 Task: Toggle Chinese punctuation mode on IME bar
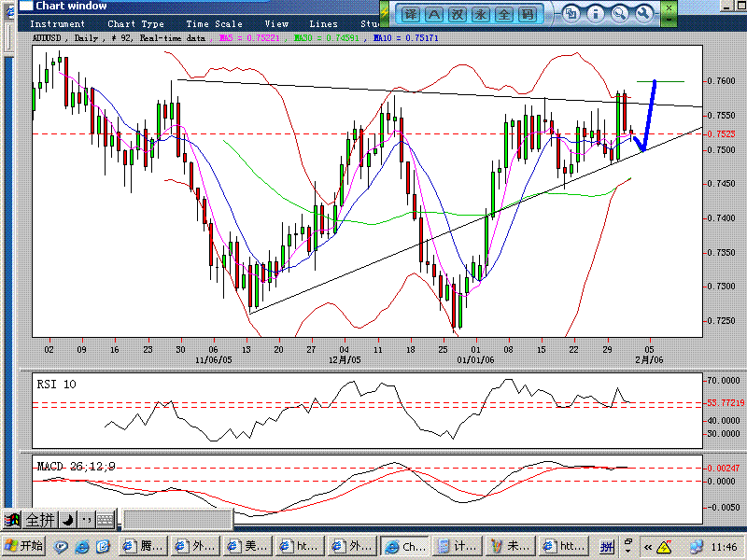pyautogui.click(x=86, y=520)
